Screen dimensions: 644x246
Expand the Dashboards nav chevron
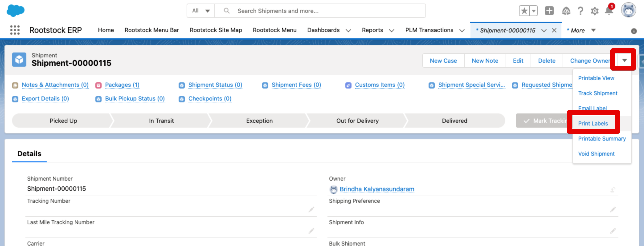(348, 31)
